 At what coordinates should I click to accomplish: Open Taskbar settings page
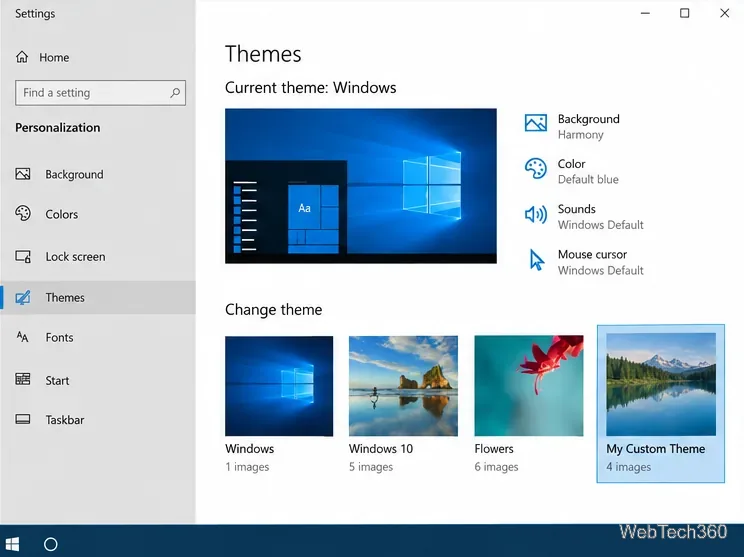(x=98, y=420)
